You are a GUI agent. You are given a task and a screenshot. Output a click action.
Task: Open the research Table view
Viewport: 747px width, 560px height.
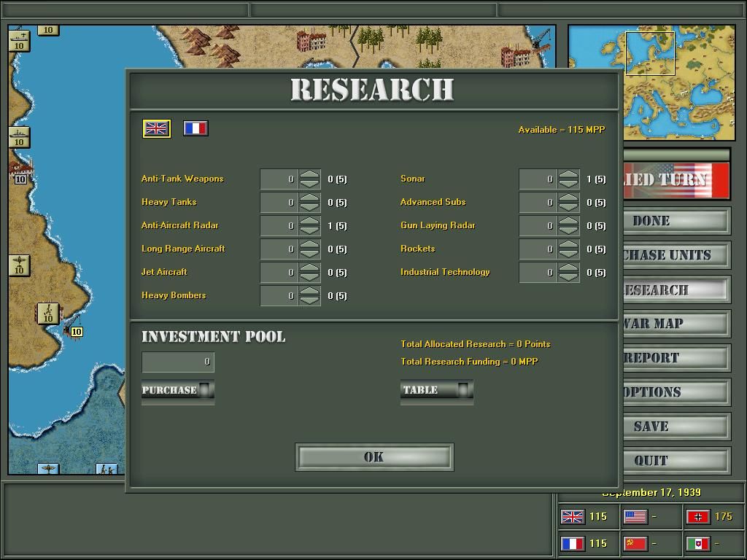[x=435, y=391]
